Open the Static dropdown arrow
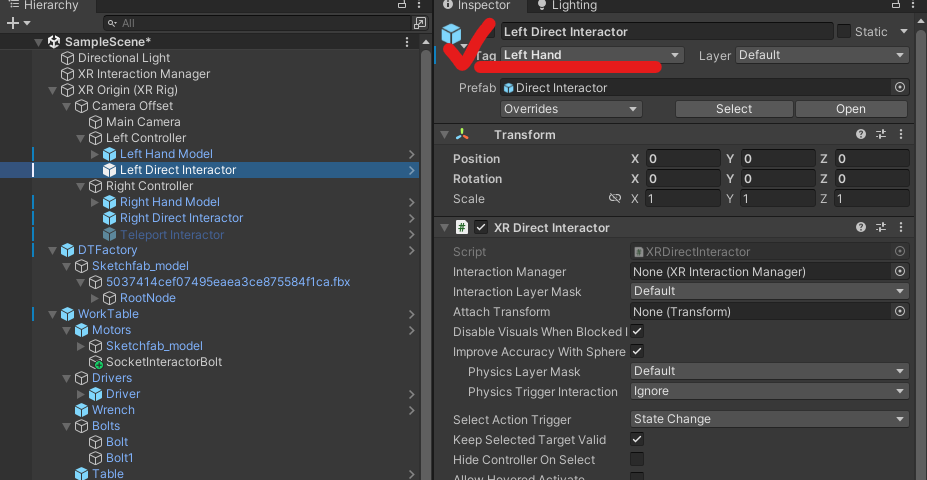The height and width of the screenshot is (480, 927). tap(903, 31)
